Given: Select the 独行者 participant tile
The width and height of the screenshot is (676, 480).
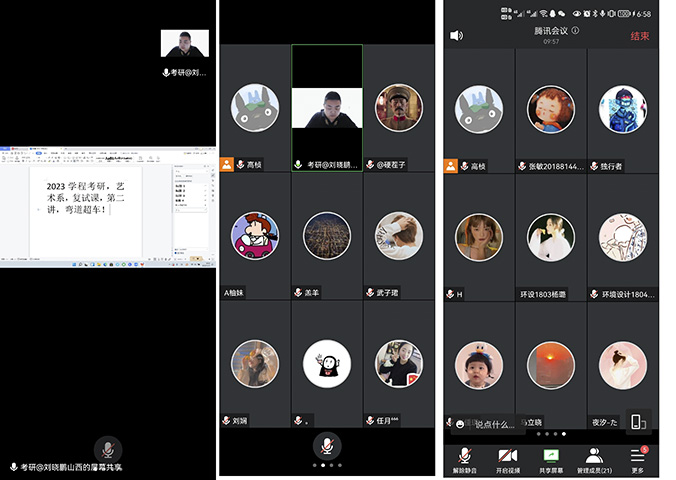Looking at the screenshot, I should tap(622, 109).
